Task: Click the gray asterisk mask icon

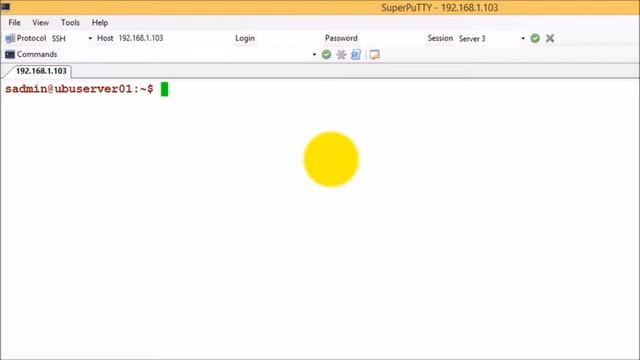Action: (x=341, y=54)
